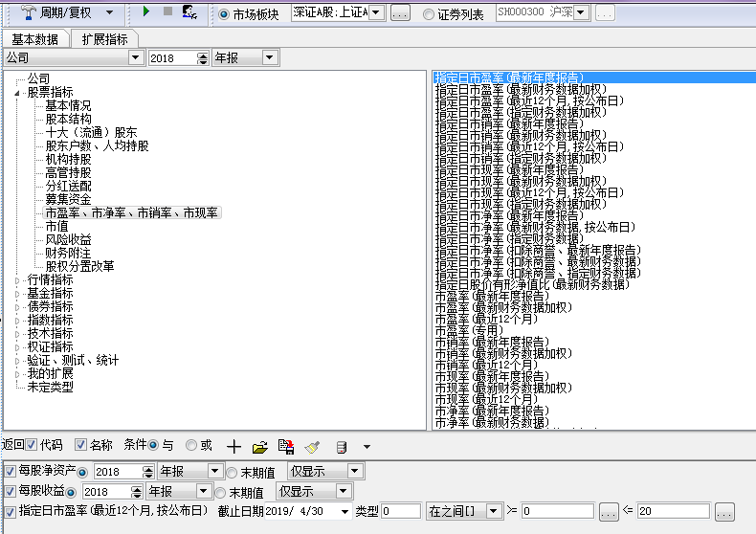The width and height of the screenshot is (756, 534).
Task: Select 基本情况 in the tree
Action: (x=68, y=105)
